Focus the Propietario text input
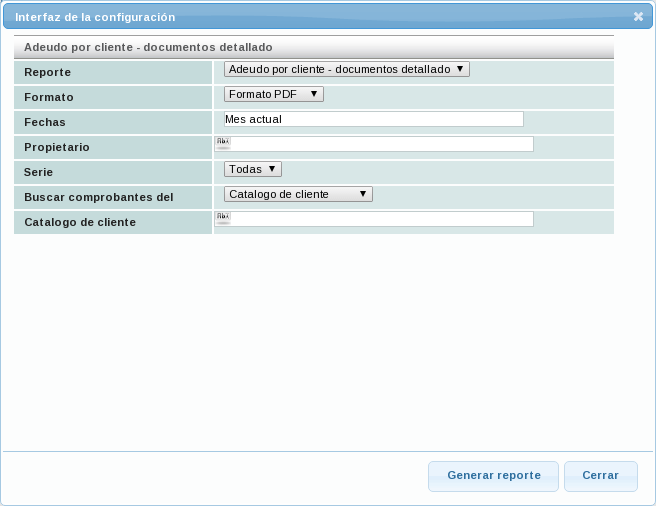This screenshot has width=656, height=506. pos(380,144)
